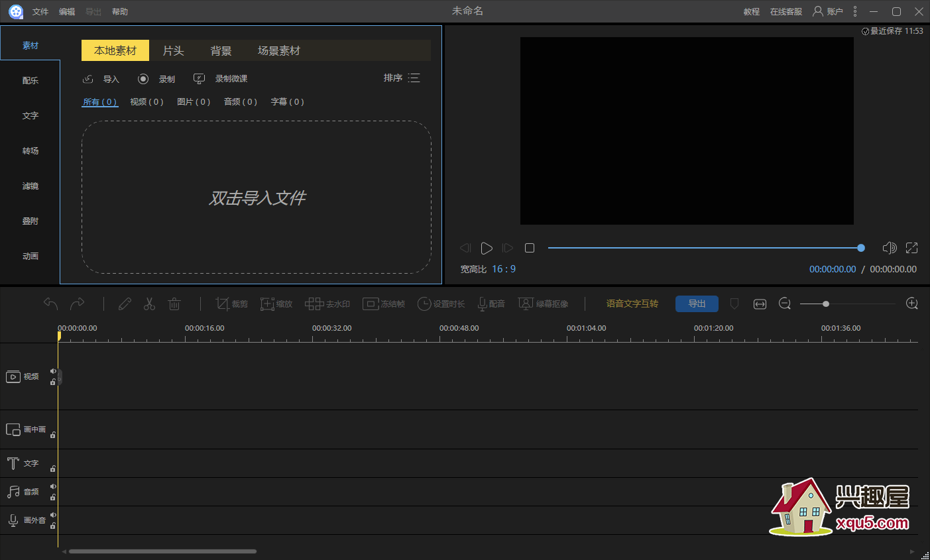930x560 pixels.
Task: Open the 排序 sort menu
Action: pyautogui.click(x=402, y=78)
